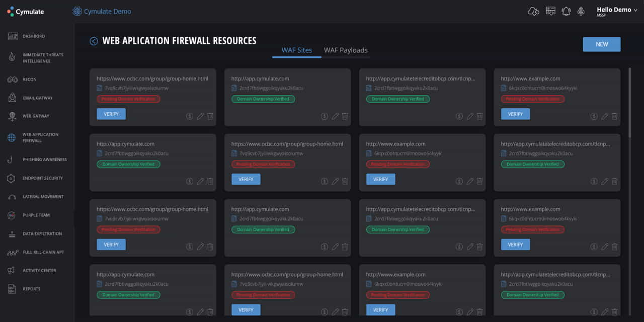The width and height of the screenshot is (644, 322).
Task: Click the back arrow beside page title
Action: [94, 41]
